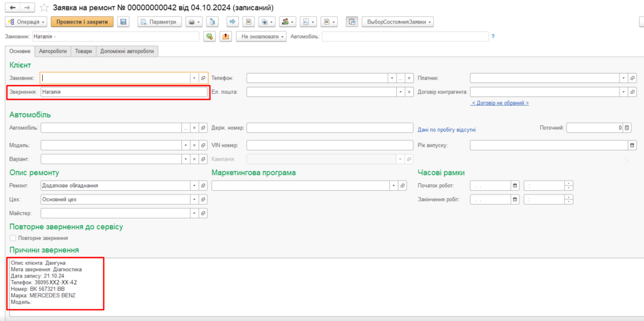The height and width of the screenshot is (321, 644).
Task: Click the time spinner for Початок робіт
Action: (569, 186)
